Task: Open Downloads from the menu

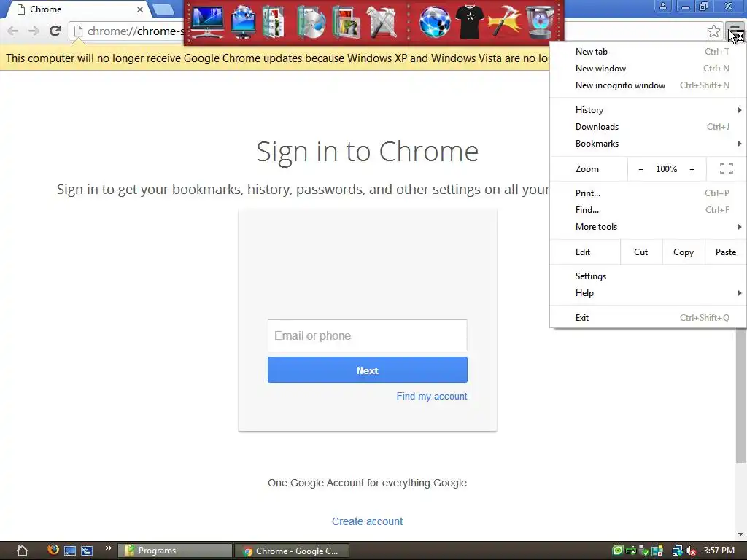Action: click(x=648, y=127)
